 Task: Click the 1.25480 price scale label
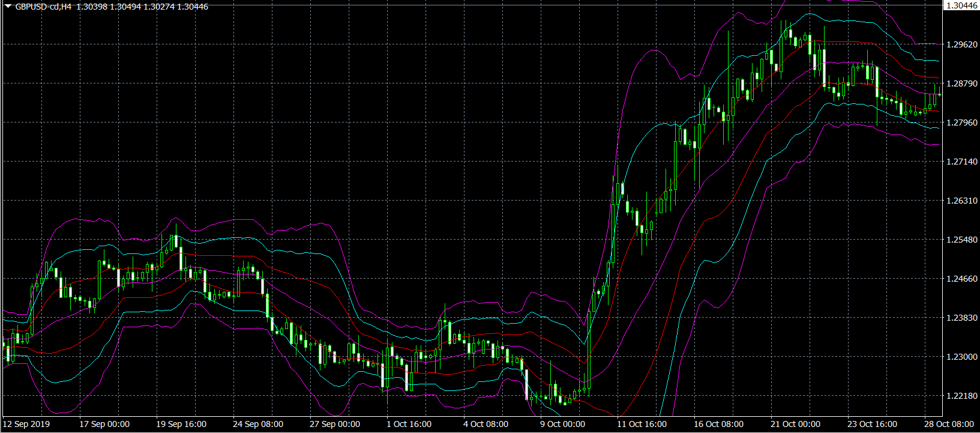[961, 240]
